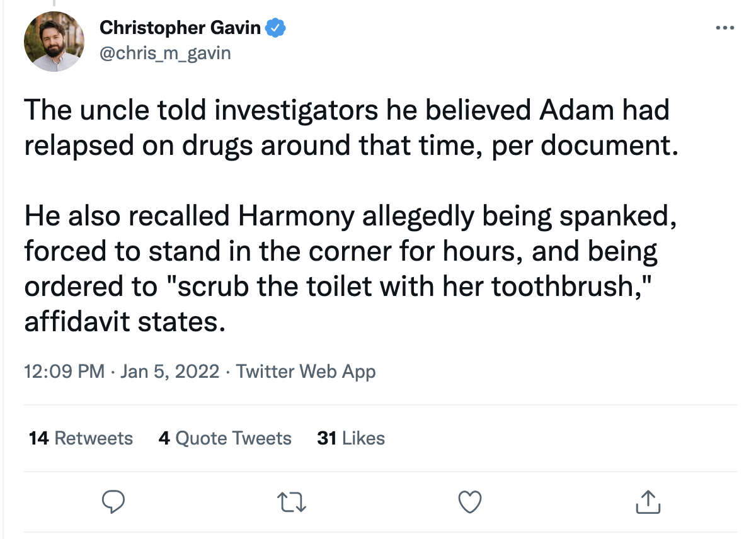
Task: Retweet this tweet using the arrows icon
Action: click(x=292, y=502)
